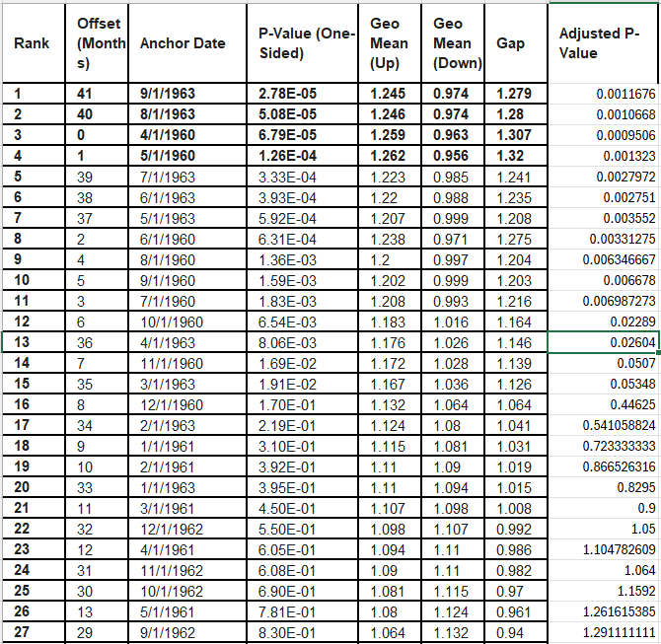Click adjusted p-value 0.001323
Screen dimensions: 661x644
603,156
